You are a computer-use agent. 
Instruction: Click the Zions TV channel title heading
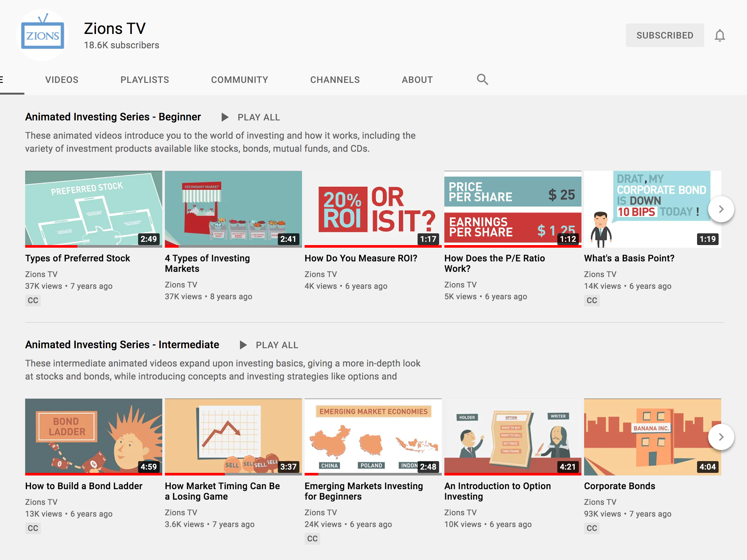(115, 28)
